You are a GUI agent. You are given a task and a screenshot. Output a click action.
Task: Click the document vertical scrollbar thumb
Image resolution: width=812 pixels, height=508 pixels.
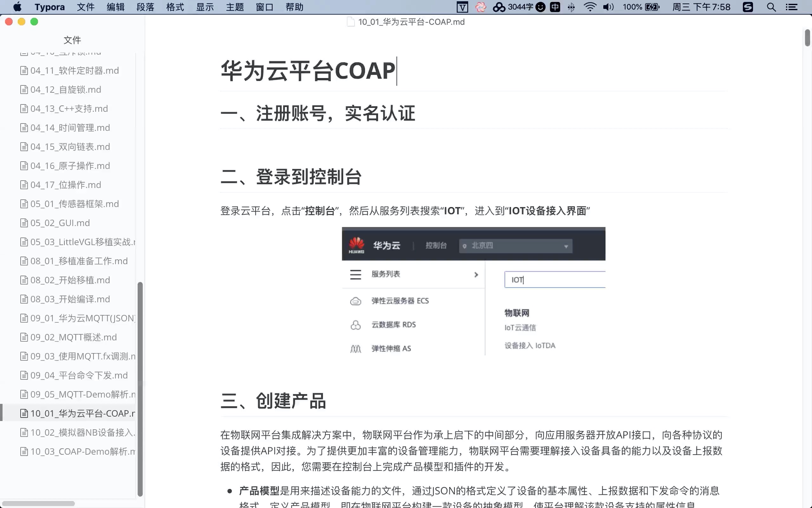807,38
